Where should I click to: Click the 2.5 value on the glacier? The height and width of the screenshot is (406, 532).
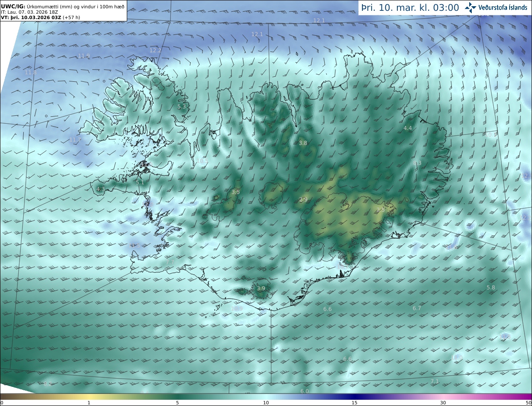[381, 210]
